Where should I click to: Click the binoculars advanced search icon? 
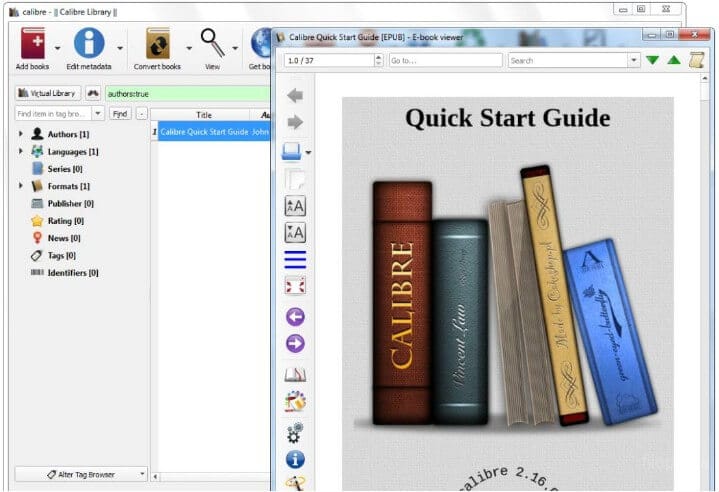pos(93,93)
